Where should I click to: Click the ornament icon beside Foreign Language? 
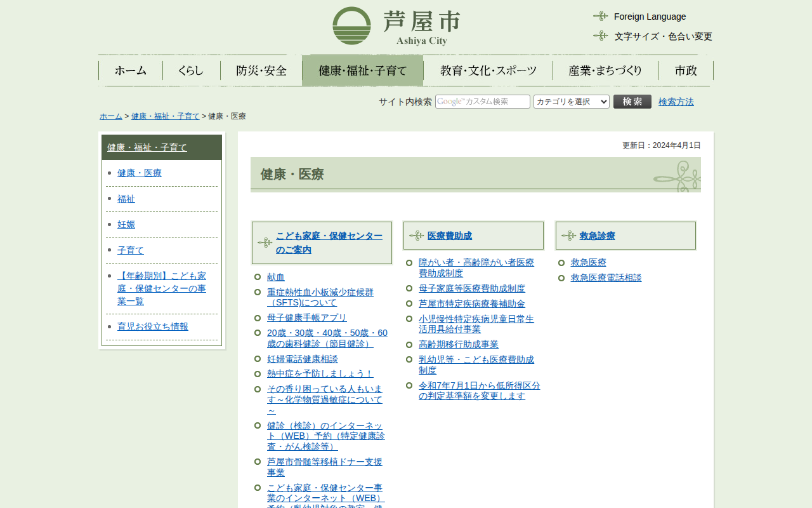click(600, 17)
